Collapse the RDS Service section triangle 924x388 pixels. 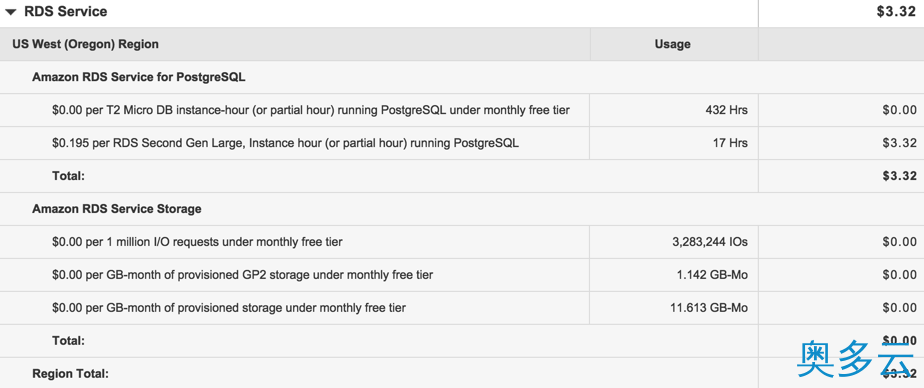click(11, 12)
